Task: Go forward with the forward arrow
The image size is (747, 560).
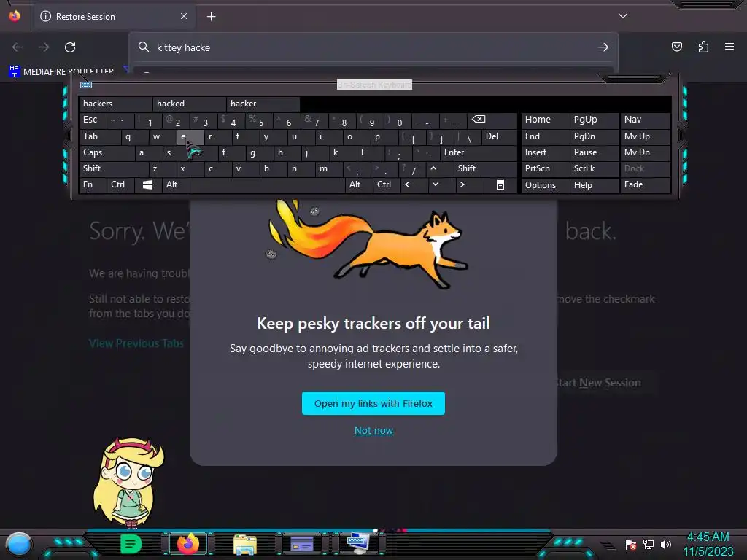Action: [x=44, y=47]
